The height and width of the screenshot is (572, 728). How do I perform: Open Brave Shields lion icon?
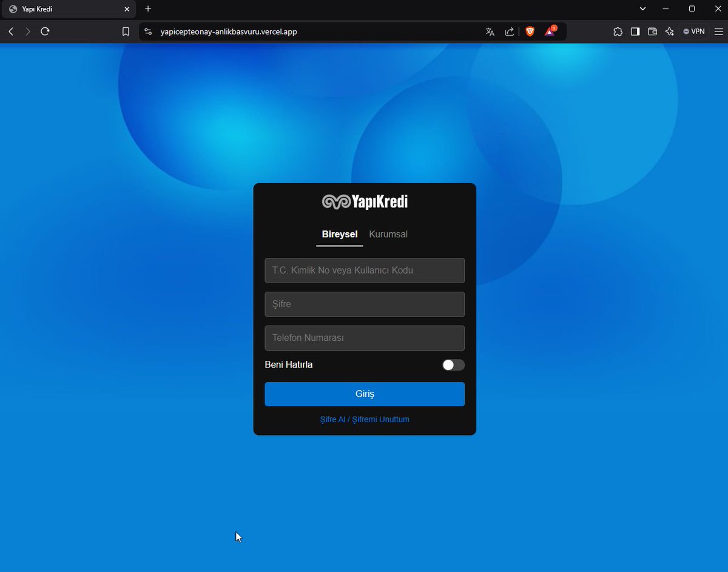pyautogui.click(x=530, y=32)
